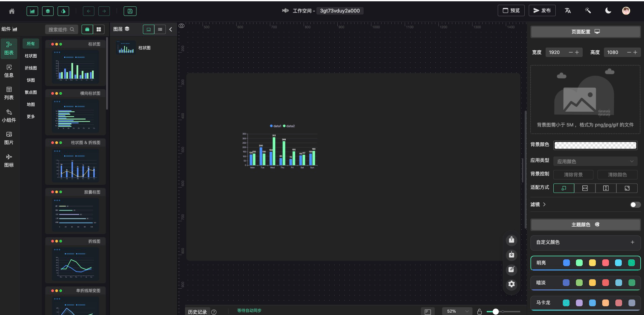Select the 图标 icons category
644x315 pixels.
[x=9, y=161]
